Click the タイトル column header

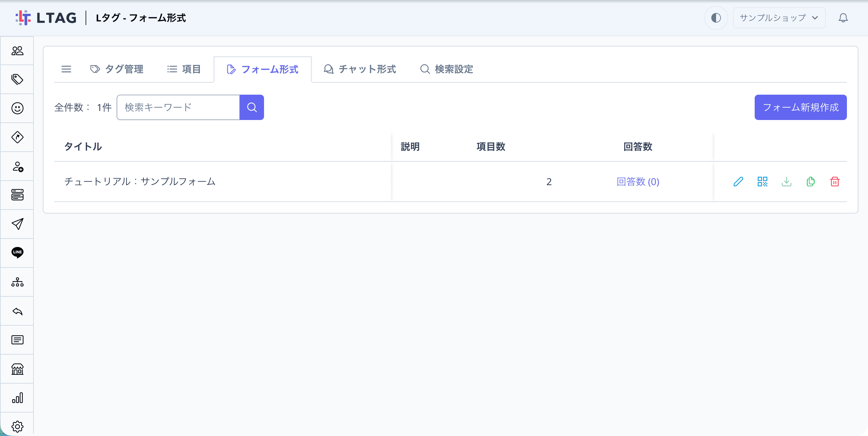point(83,147)
